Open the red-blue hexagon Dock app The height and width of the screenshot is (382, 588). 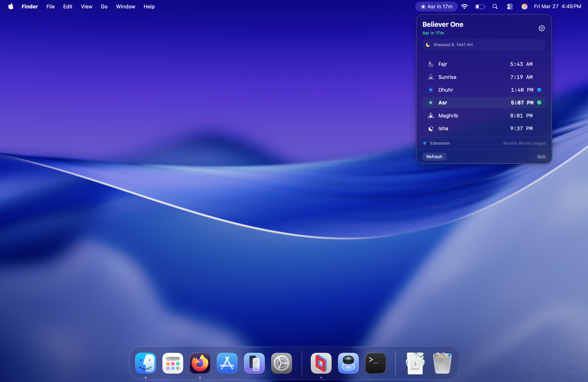click(321, 363)
